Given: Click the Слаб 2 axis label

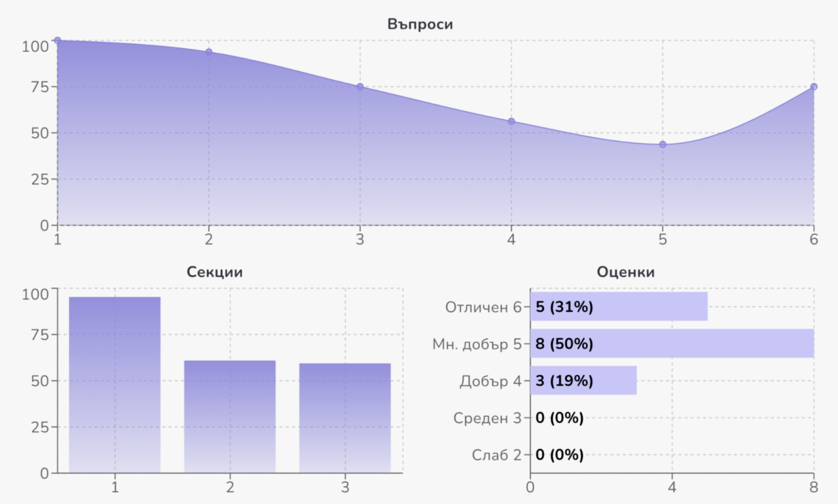Looking at the screenshot, I should pyautogui.click(x=496, y=455).
